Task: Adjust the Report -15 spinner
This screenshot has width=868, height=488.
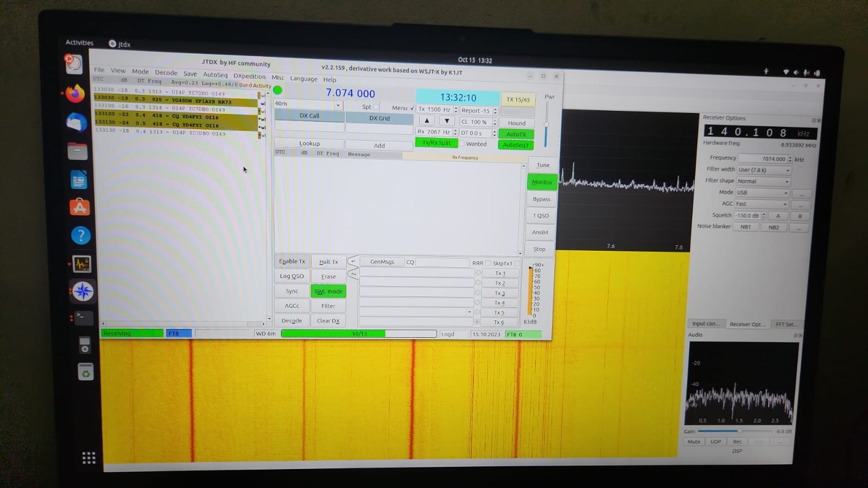Action: coord(495,111)
